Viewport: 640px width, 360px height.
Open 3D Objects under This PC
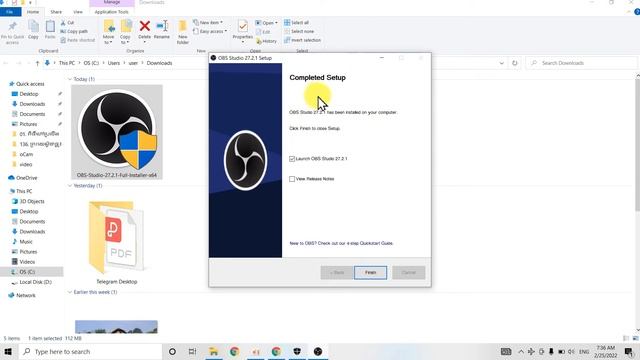pyautogui.click(x=32, y=201)
